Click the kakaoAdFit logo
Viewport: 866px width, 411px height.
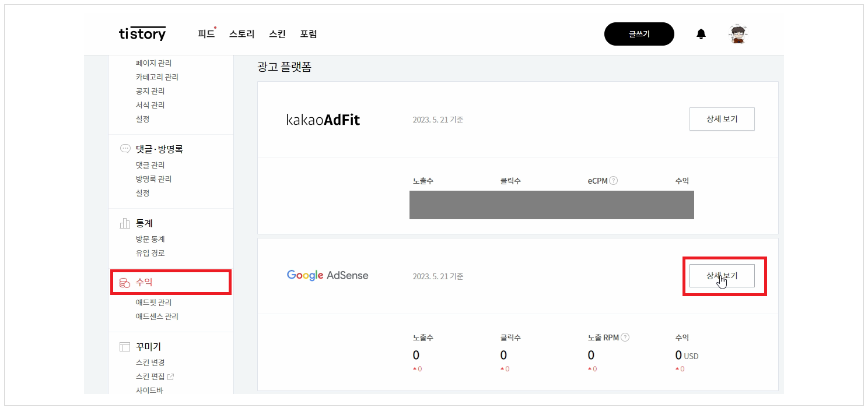point(323,120)
